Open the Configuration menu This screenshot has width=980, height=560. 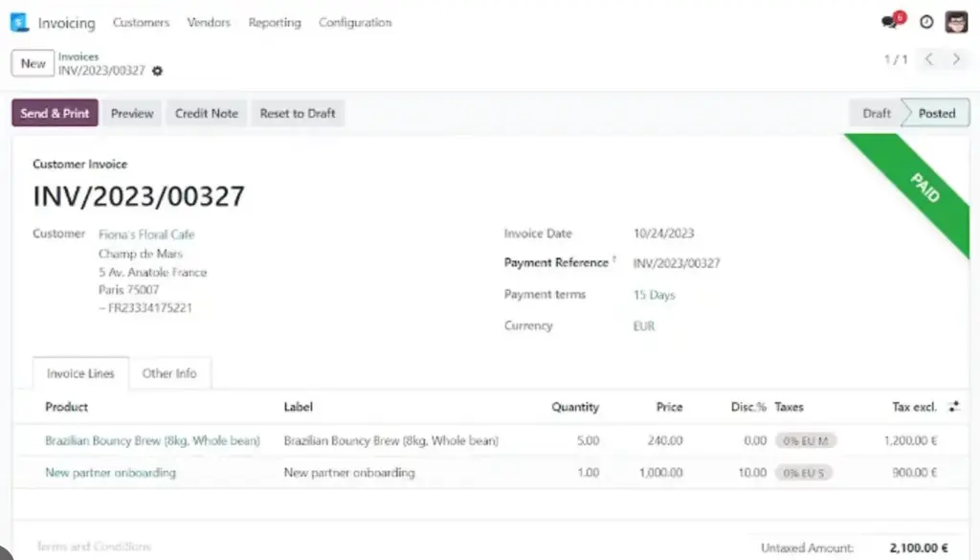(x=355, y=22)
